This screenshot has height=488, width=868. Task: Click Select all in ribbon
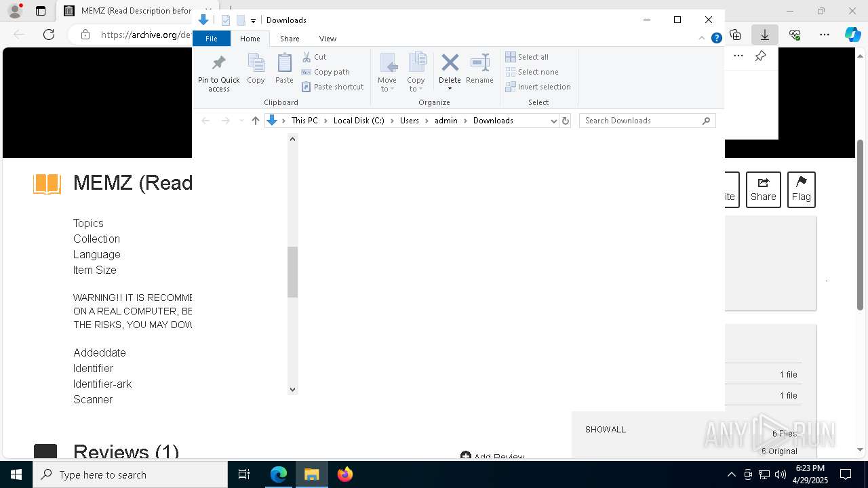point(527,57)
